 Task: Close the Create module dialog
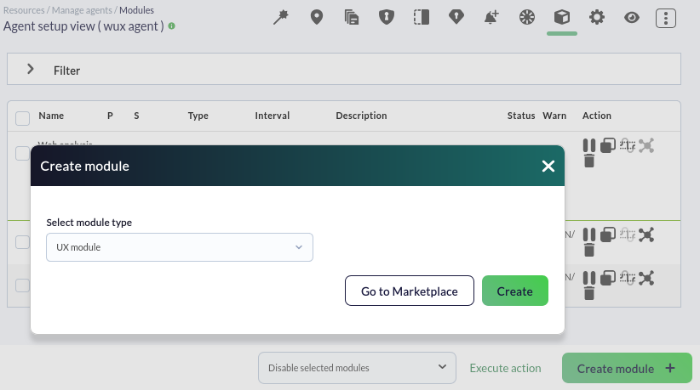[x=548, y=166]
